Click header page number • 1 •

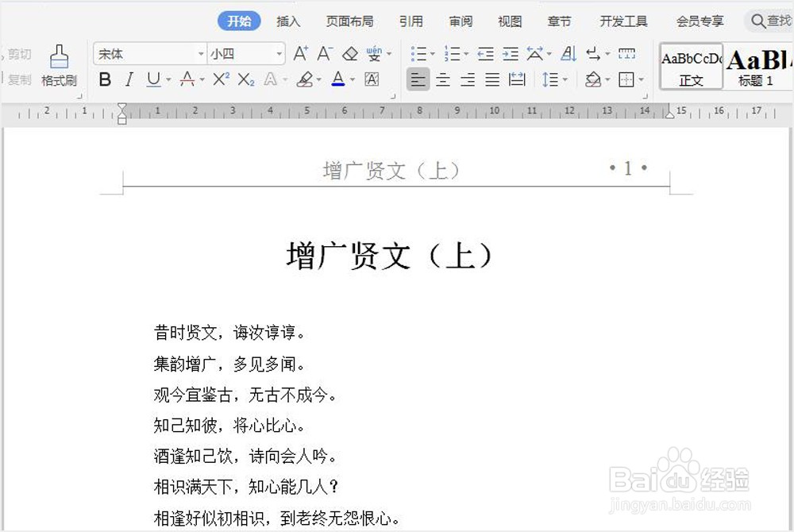[628, 168]
